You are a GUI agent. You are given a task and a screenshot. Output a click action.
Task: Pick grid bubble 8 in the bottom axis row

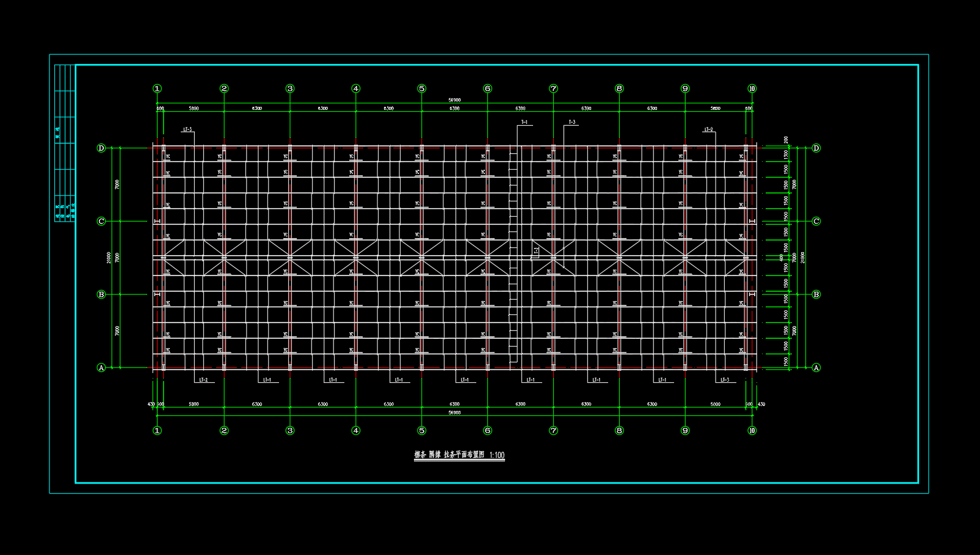click(619, 430)
